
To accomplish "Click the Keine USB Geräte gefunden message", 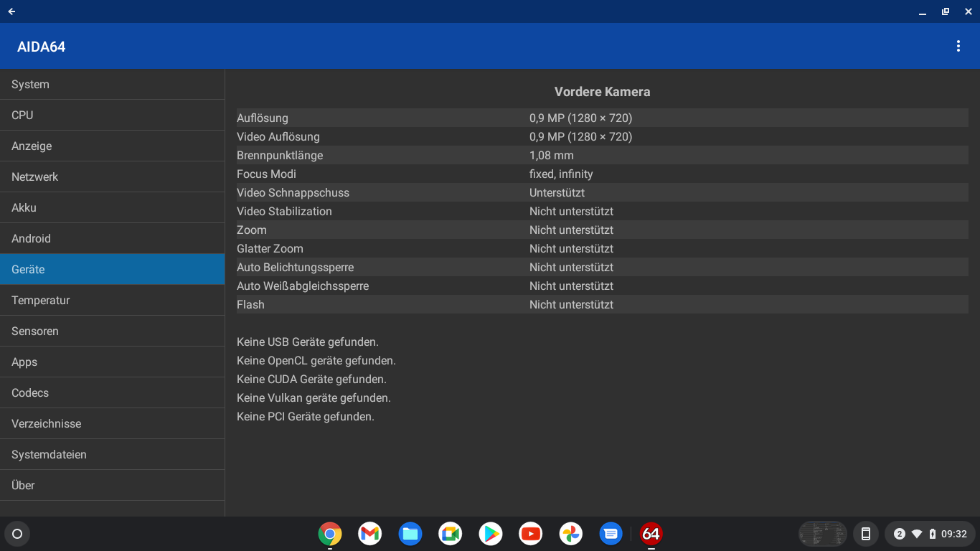I will 308,342.
